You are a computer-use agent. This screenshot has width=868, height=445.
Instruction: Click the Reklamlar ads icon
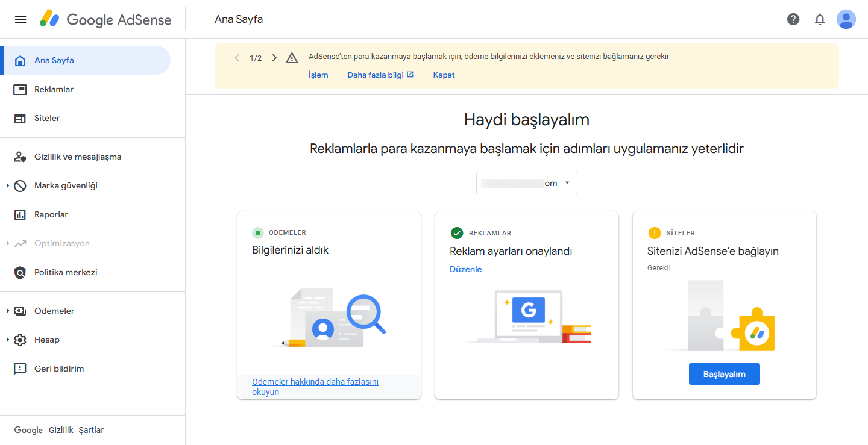[x=20, y=89]
